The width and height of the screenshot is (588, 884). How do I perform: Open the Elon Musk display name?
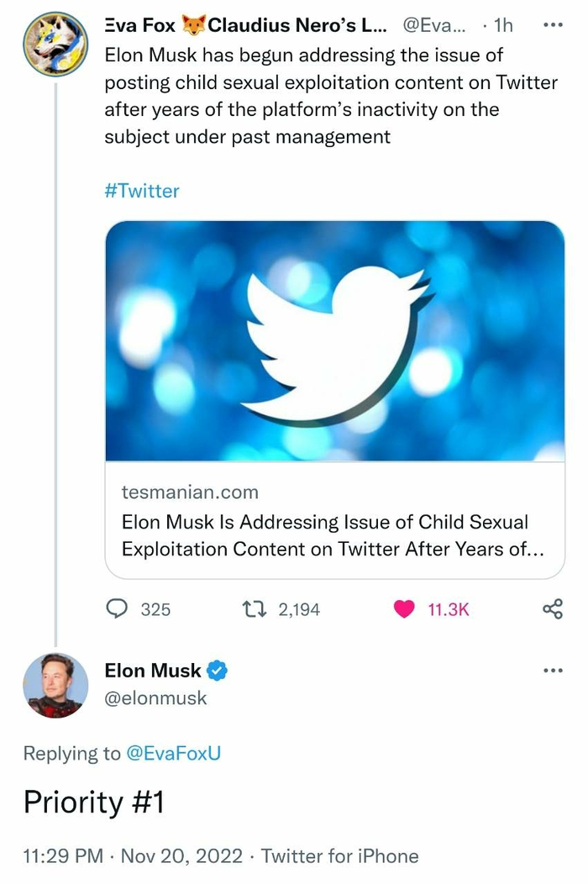(153, 671)
